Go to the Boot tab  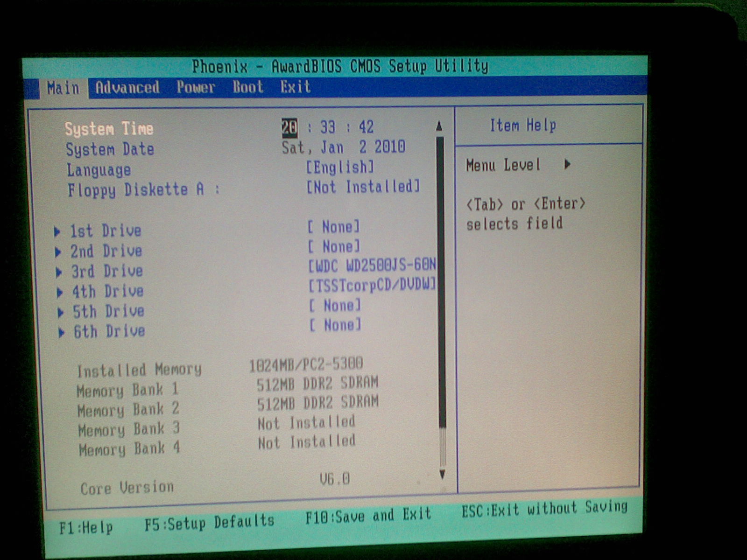pyautogui.click(x=248, y=87)
